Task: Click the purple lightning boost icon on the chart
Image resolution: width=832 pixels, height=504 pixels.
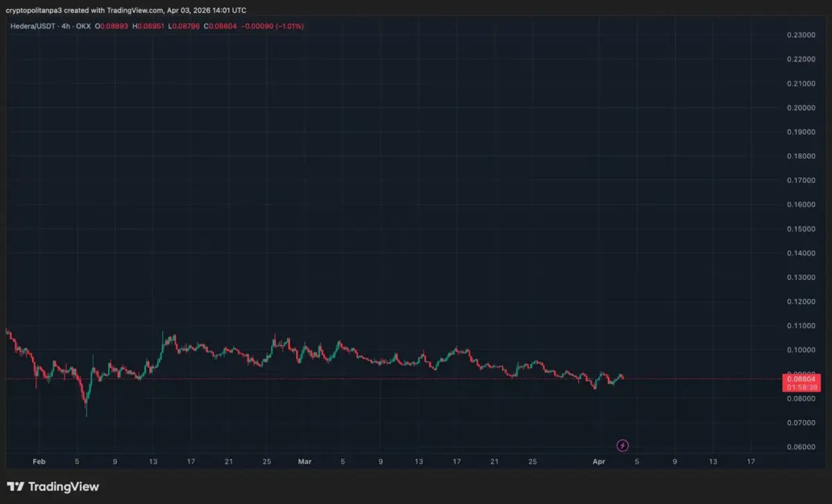Action: point(623,444)
